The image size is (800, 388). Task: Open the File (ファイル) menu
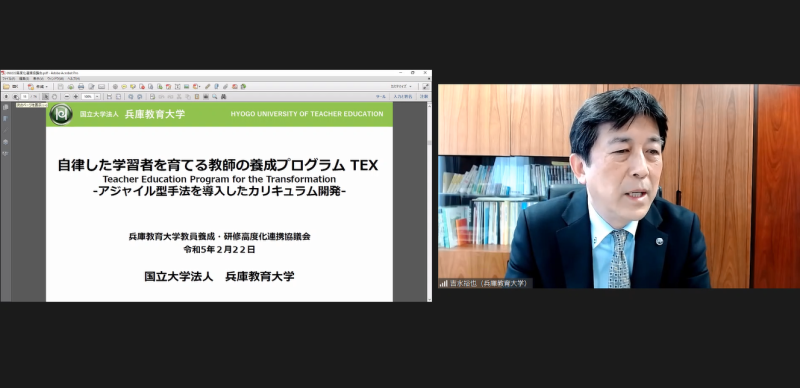click(9, 79)
